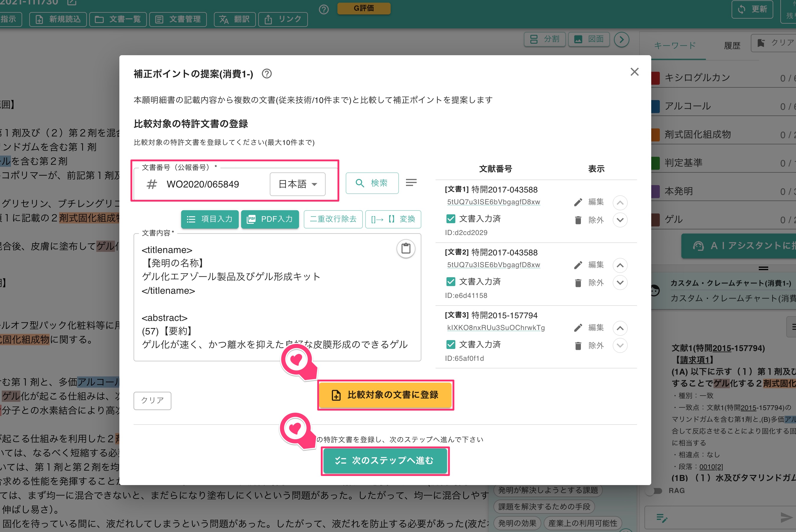Click the 発明の効果 chip

click(x=517, y=523)
